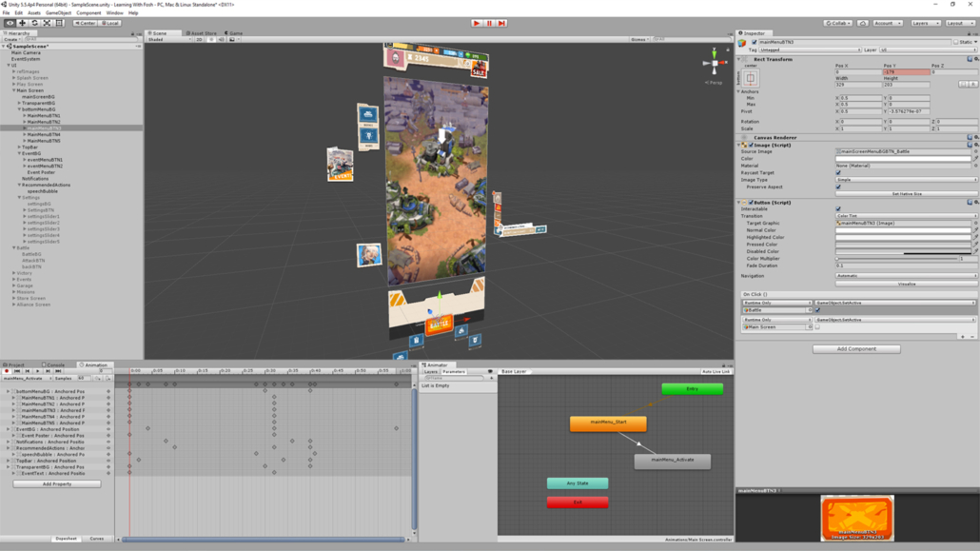Toggle the mainMenuBTN3 active checkbox
Viewport: 980px width, 551px height.
pyautogui.click(x=755, y=42)
